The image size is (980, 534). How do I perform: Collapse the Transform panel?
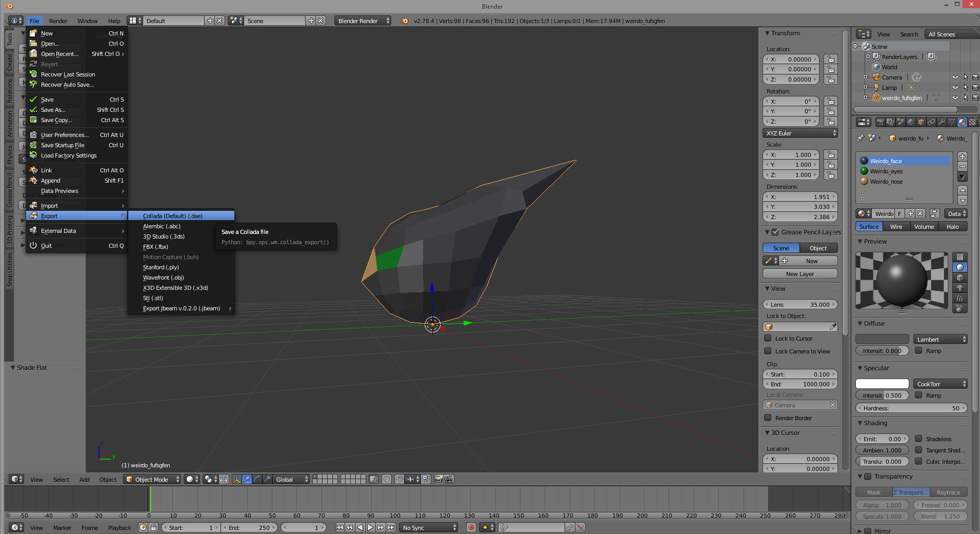pos(767,33)
